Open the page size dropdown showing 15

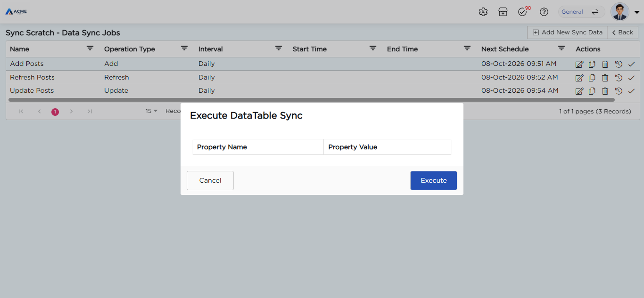(x=151, y=111)
